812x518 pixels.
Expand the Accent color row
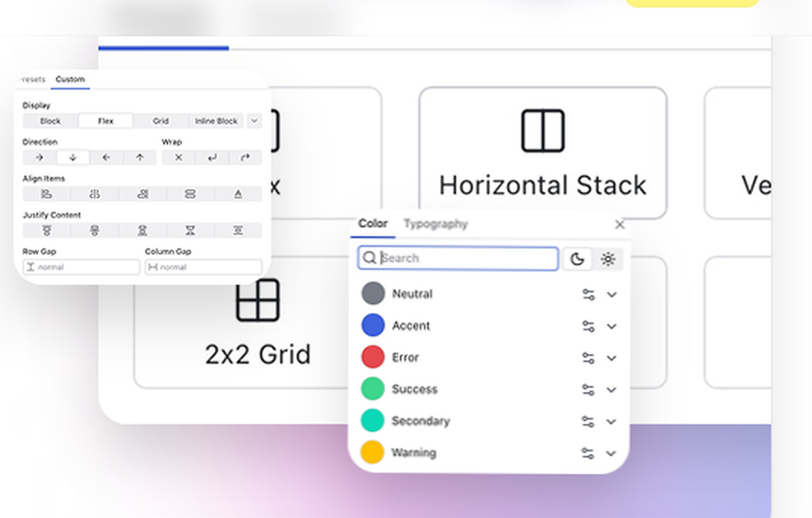pos(611,326)
